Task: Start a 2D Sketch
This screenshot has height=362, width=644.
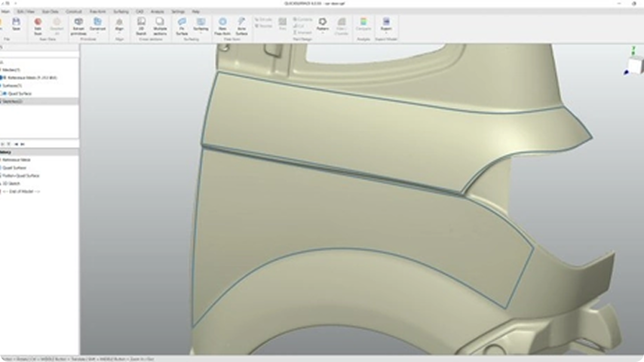Action: [141, 24]
